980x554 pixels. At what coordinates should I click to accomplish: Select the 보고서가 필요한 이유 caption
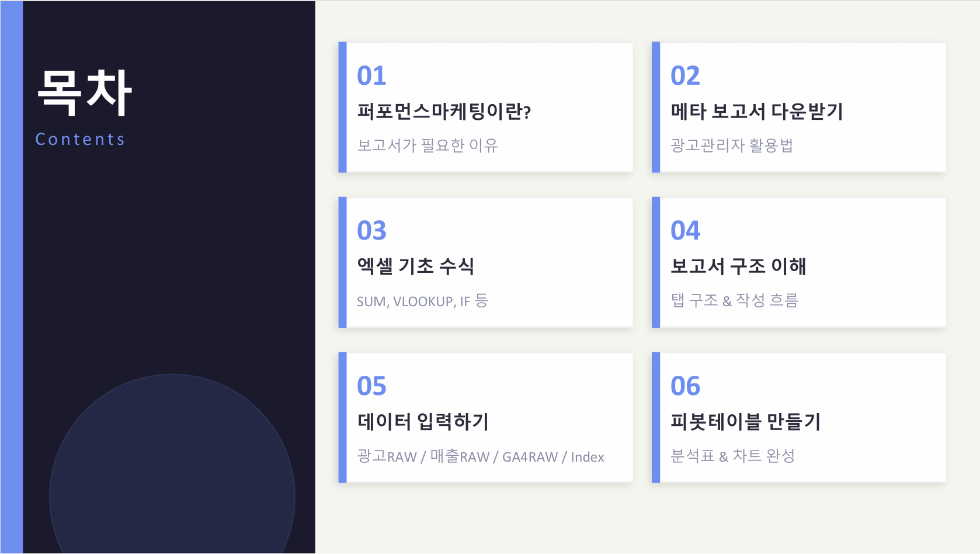point(428,145)
